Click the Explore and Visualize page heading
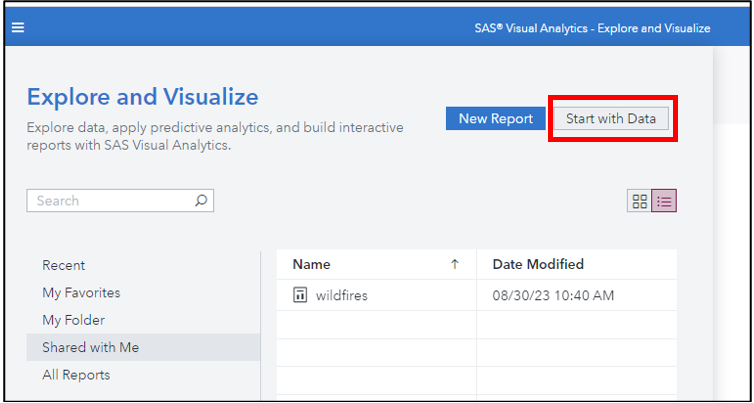Image resolution: width=754 pixels, height=403 pixels. coord(142,97)
